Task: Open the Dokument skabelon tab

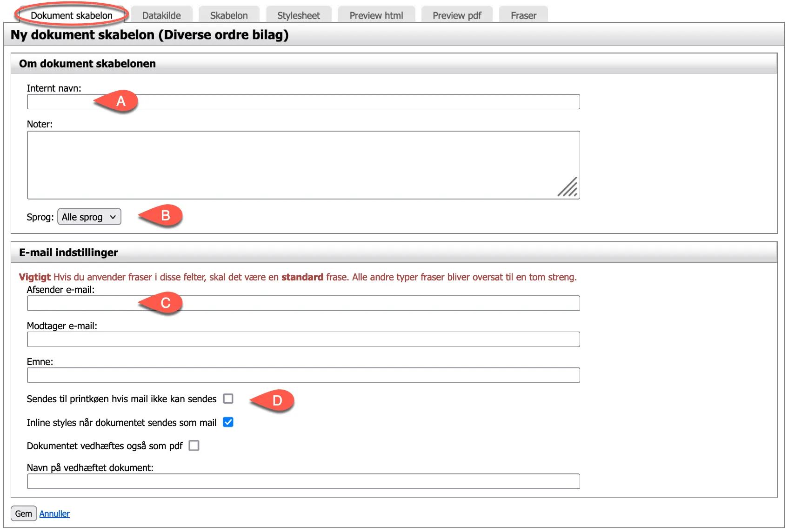Action: (71, 15)
